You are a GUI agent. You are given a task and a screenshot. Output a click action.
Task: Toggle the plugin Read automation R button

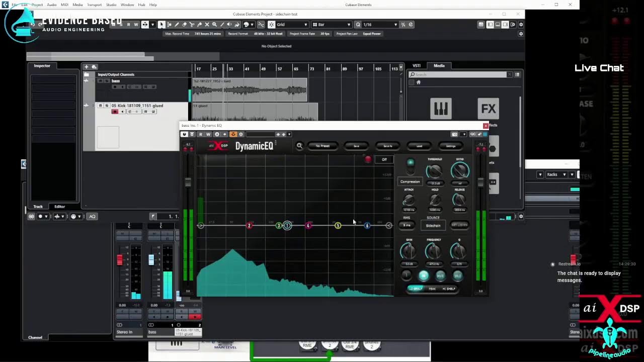201,134
